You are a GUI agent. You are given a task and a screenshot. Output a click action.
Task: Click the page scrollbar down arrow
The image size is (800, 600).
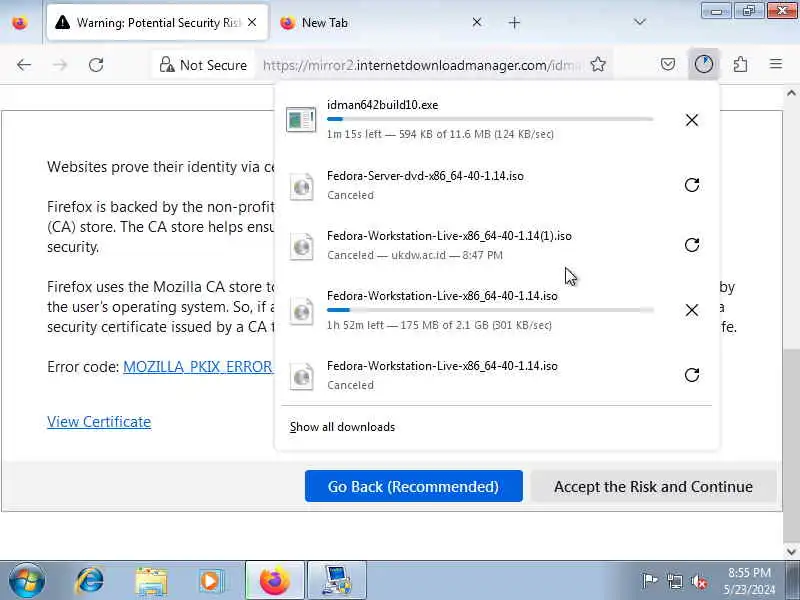point(791,552)
